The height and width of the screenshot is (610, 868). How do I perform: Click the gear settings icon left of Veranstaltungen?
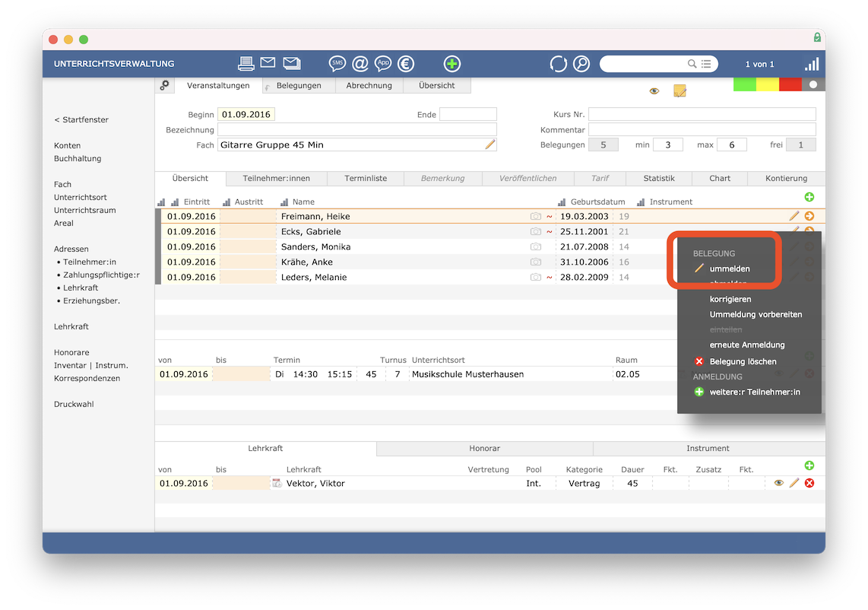(165, 85)
